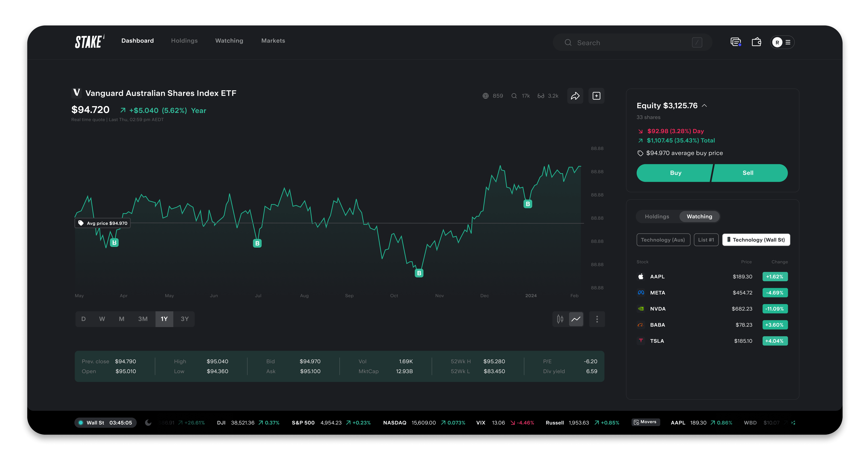Viewport: 868px width, 461px height.
Task: Open the META logo icon row
Action: (641, 293)
